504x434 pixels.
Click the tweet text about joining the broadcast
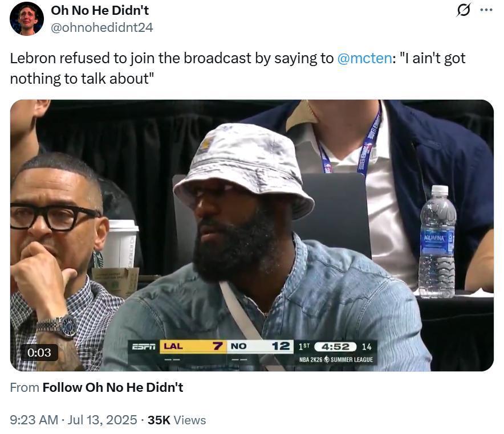point(238,68)
